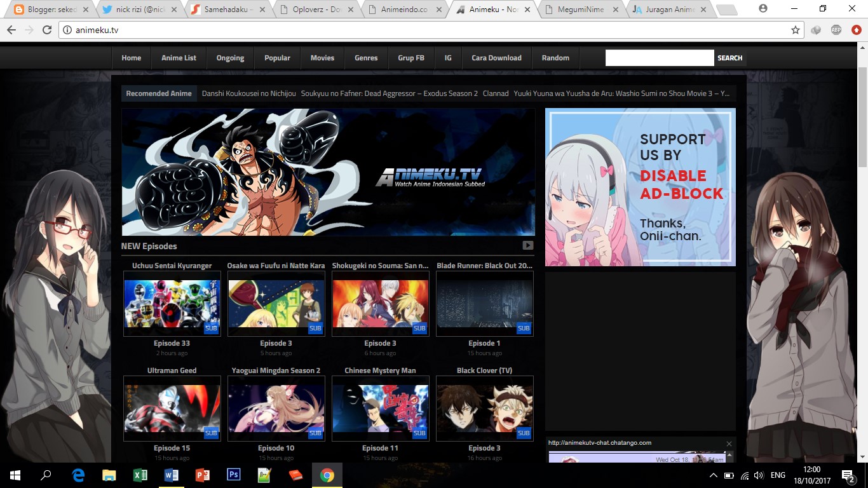868x488 pixels.
Task: Open Black Clover (TV) thumbnail
Action: pyautogui.click(x=484, y=409)
